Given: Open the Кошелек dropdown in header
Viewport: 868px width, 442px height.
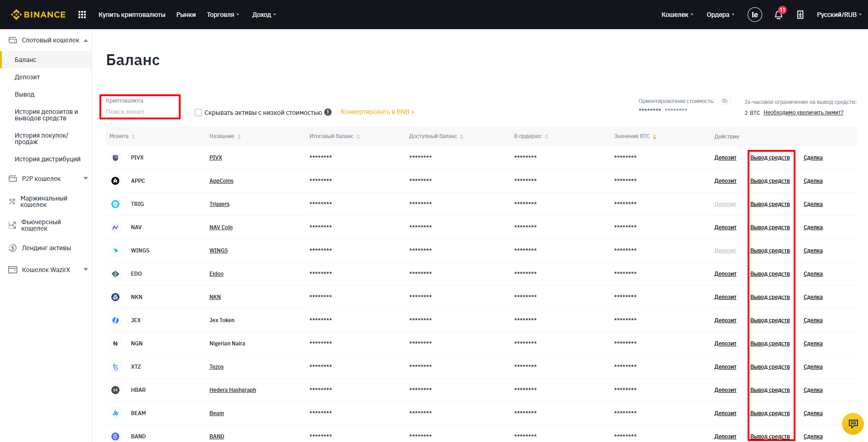Looking at the screenshot, I should pos(677,15).
